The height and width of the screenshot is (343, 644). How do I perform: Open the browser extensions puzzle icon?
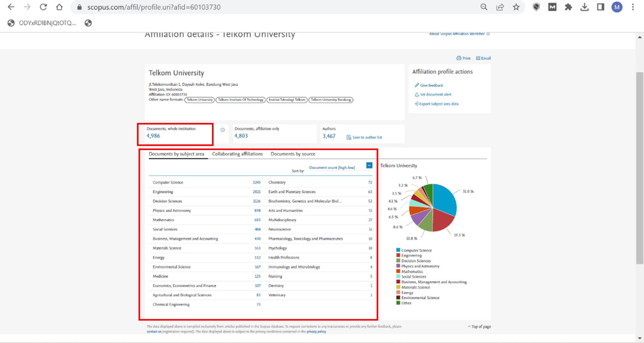pos(568,7)
